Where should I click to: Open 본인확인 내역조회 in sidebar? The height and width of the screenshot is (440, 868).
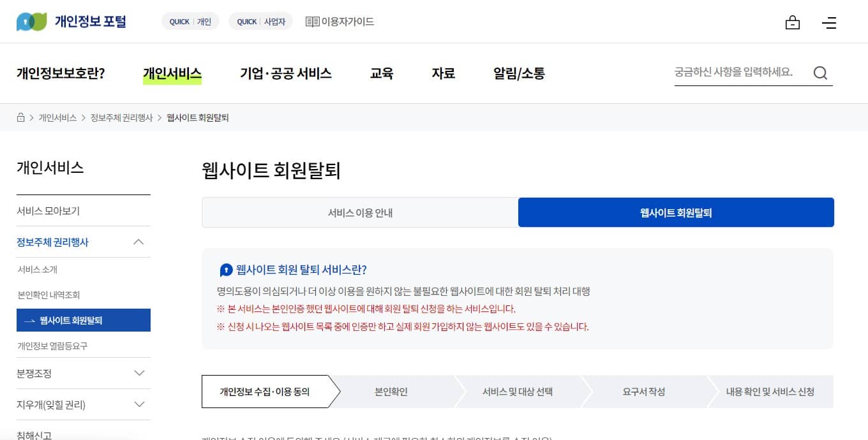point(49,295)
